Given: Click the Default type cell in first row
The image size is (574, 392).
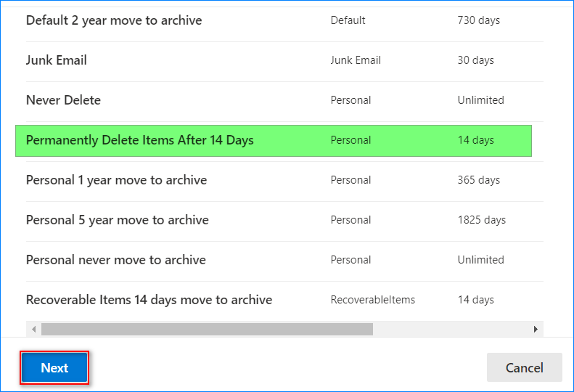Looking at the screenshot, I should (348, 20).
